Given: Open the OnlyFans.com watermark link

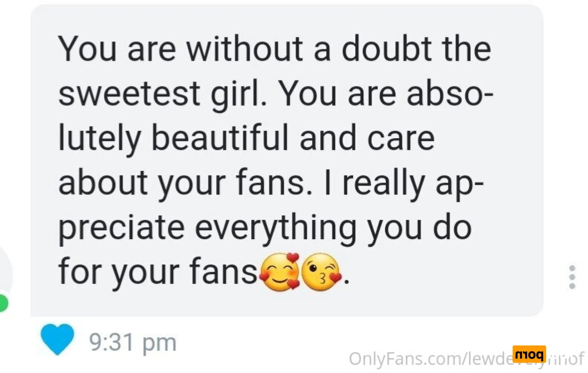Looking at the screenshot, I should [x=466, y=359].
